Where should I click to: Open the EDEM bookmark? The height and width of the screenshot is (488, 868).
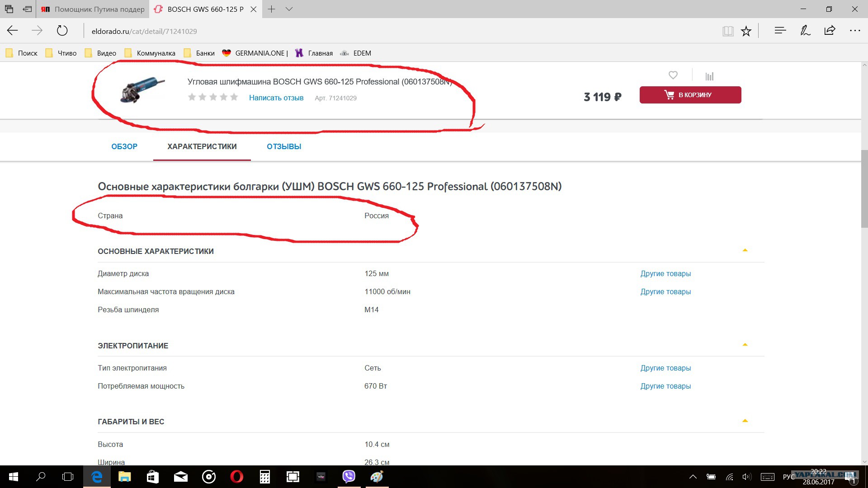click(x=356, y=53)
